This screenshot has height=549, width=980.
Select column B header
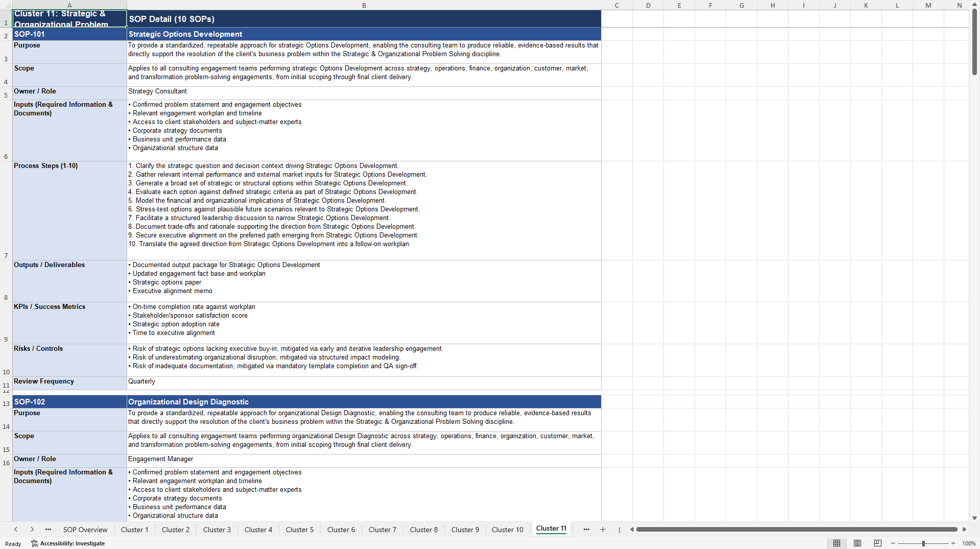click(x=364, y=5)
